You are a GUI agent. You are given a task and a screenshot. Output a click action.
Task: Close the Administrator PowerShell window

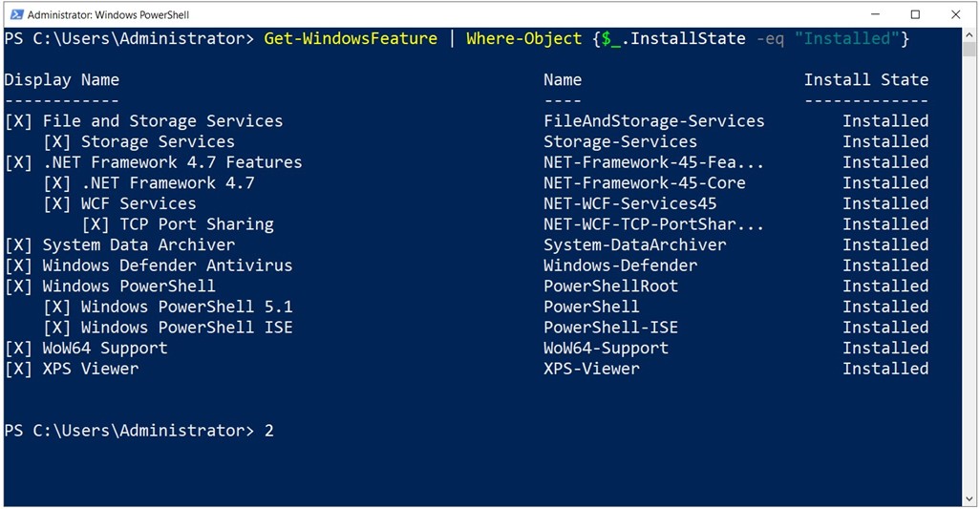(x=955, y=14)
